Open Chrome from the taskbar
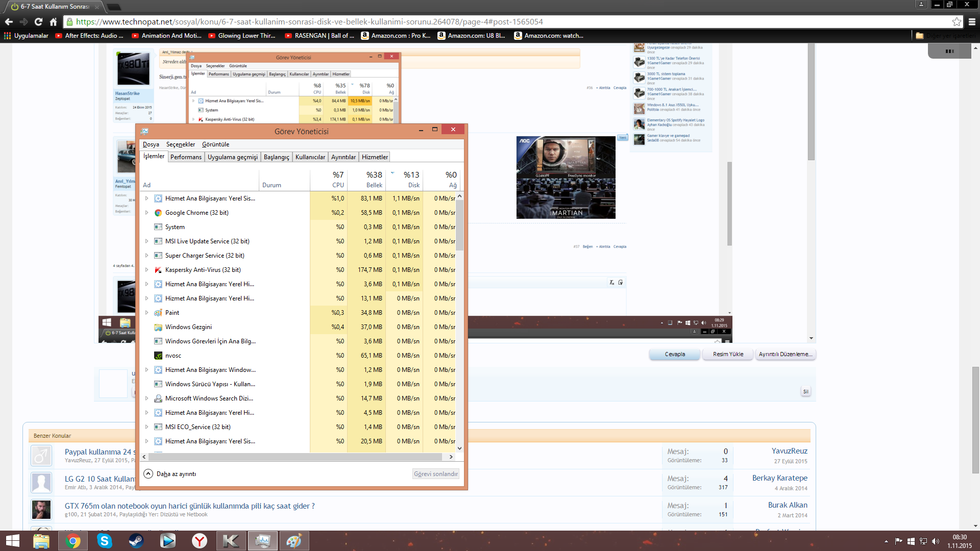Image resolution: width=980 pixels, height=551 pixels. 73,541
